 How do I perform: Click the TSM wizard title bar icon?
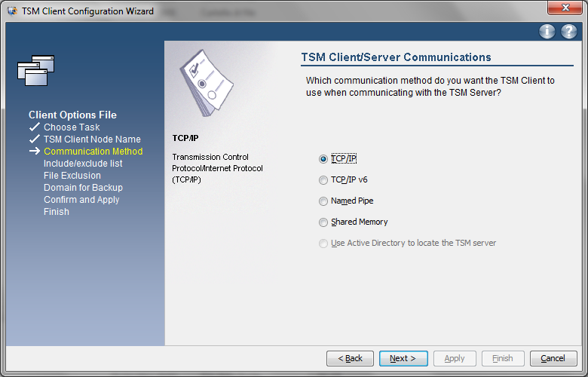(x=12, y=11)
